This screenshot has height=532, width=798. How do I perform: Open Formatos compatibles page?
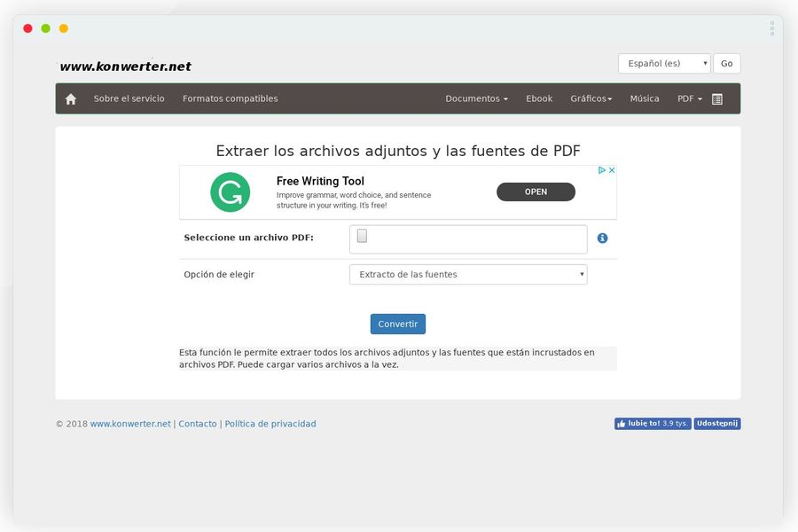pyautogui.click(x=230, y=98)
